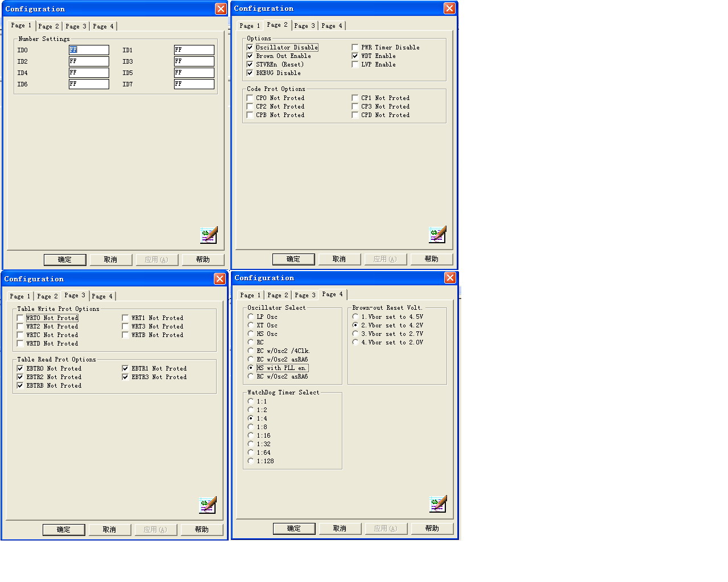This screenshot has width=728, height=582.
Task: Focus the ID7 input field
Action: [194, 84]
